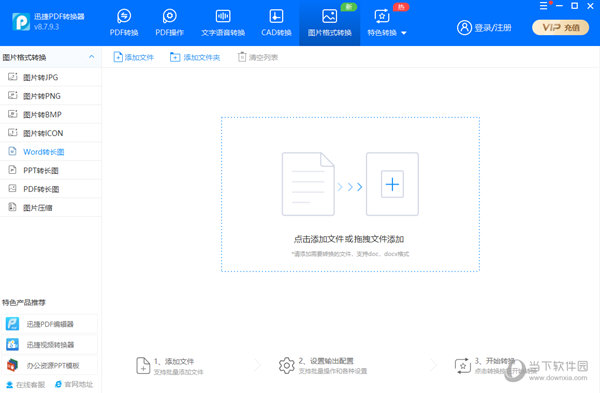This screenshot has height=393, width=600.
Task: Click the plus add-file icon in drop zone
Action: 392,184
